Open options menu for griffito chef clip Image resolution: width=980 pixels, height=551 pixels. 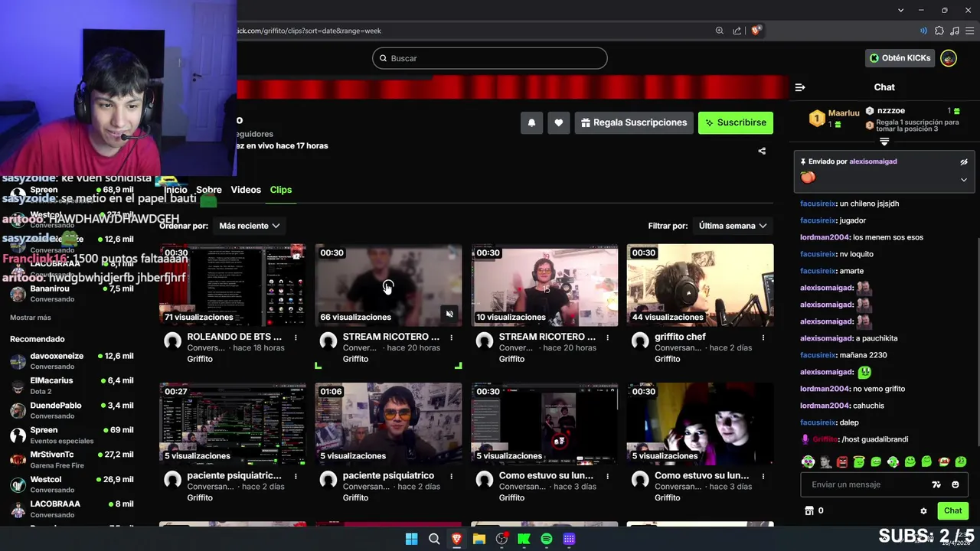pos(763,337)
